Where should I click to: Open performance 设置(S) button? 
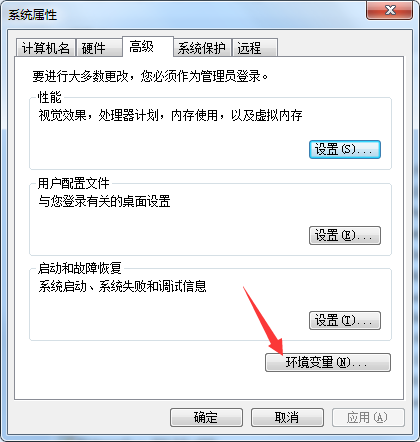tap(345, 149)
